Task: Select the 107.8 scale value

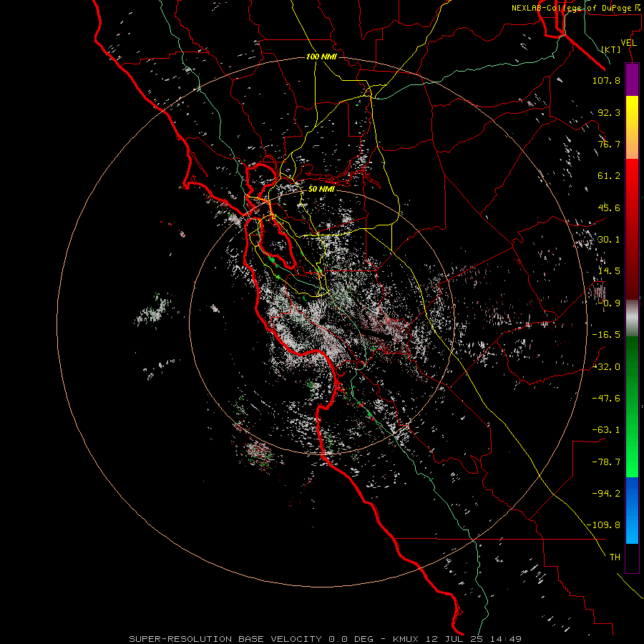Action: (x=606, y=80)
